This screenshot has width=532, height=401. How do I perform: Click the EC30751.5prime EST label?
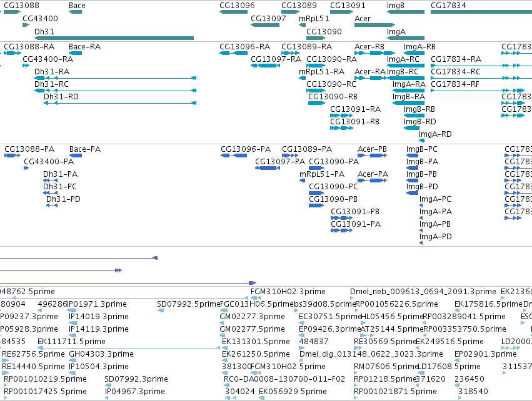coord(330,317)
